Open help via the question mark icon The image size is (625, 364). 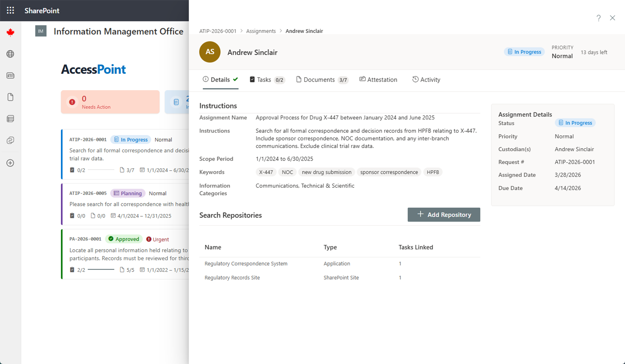click(598, 18)
